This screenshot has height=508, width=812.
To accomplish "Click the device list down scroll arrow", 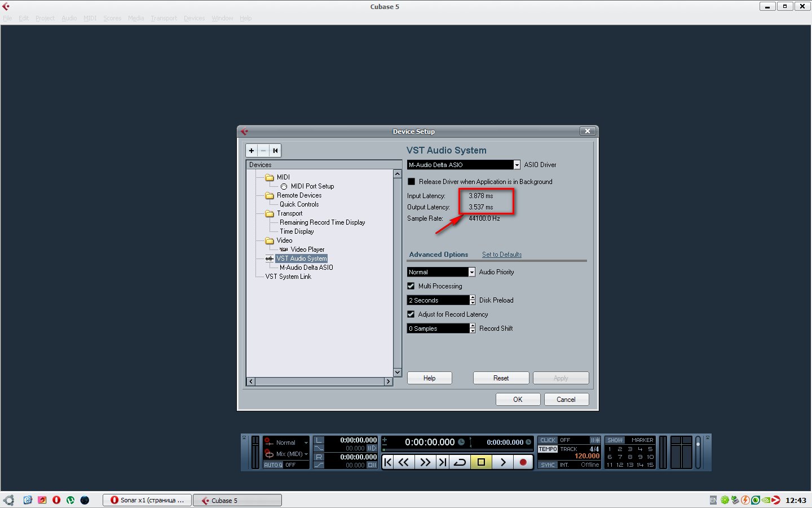I will tap(398, 373).
